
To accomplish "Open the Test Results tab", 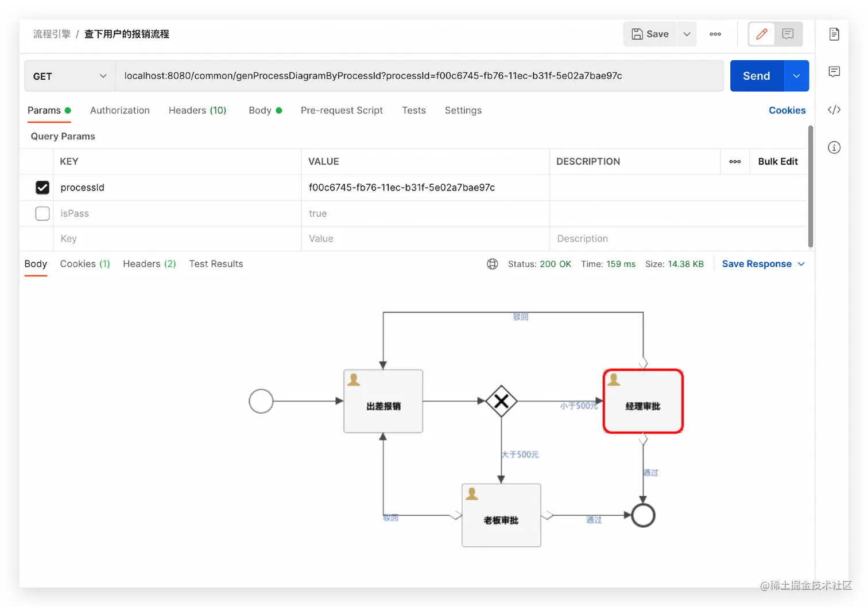I will tap(216, 264).
